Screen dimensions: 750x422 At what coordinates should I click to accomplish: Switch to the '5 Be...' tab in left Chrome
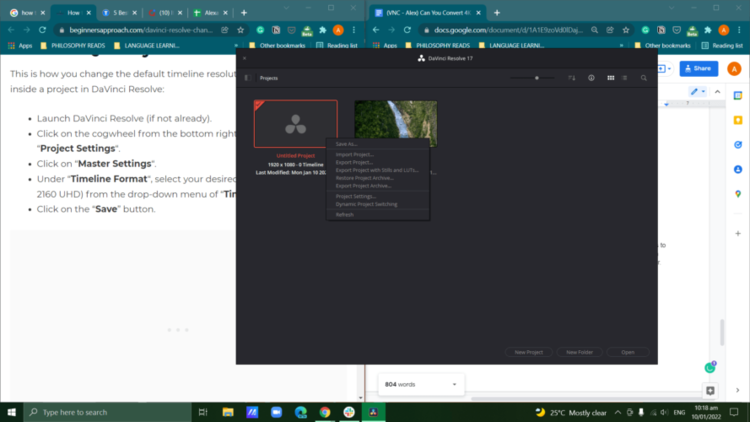point(120,13)
